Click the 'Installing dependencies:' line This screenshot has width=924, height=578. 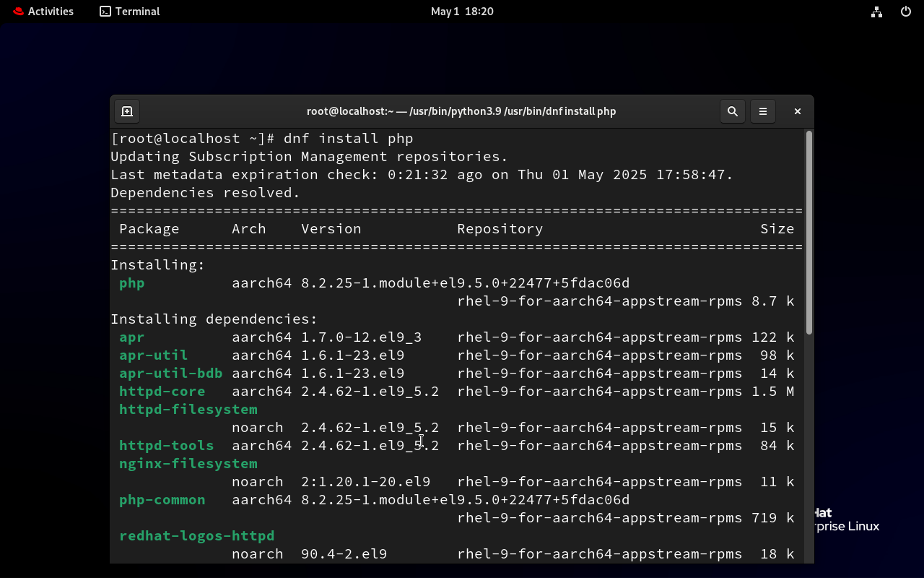[214, 319]
